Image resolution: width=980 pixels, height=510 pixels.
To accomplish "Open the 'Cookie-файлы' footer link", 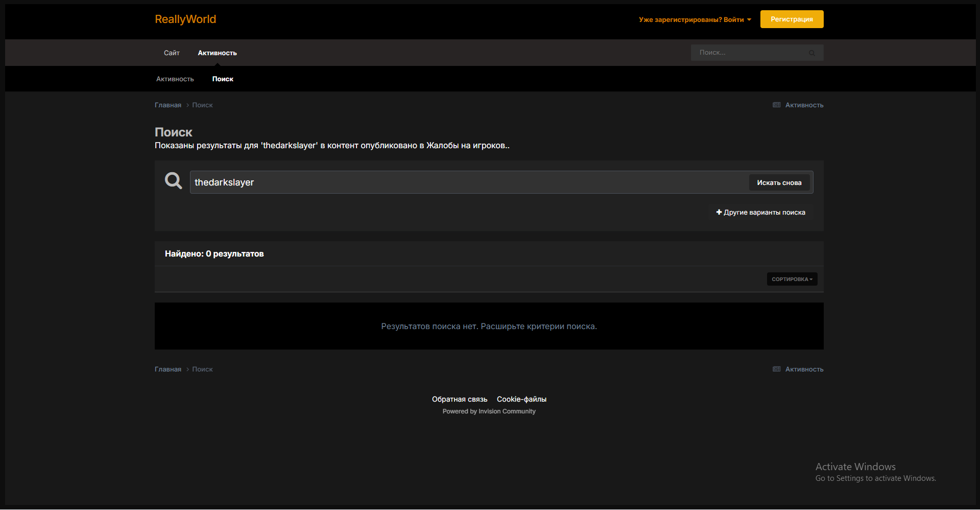I will [x=521, y=400].
